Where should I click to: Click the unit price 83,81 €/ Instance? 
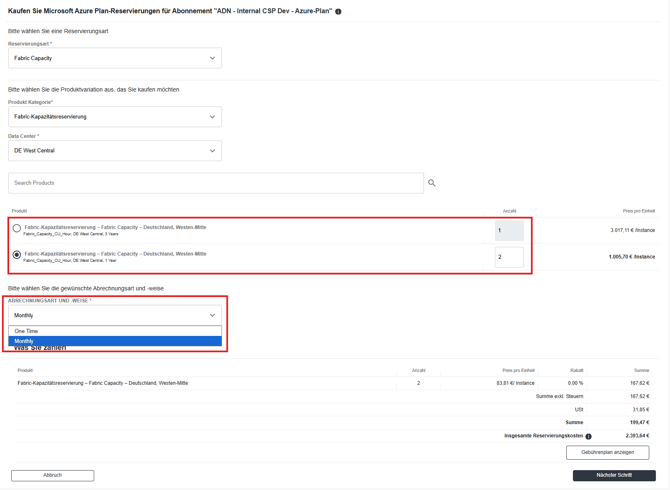515,383
